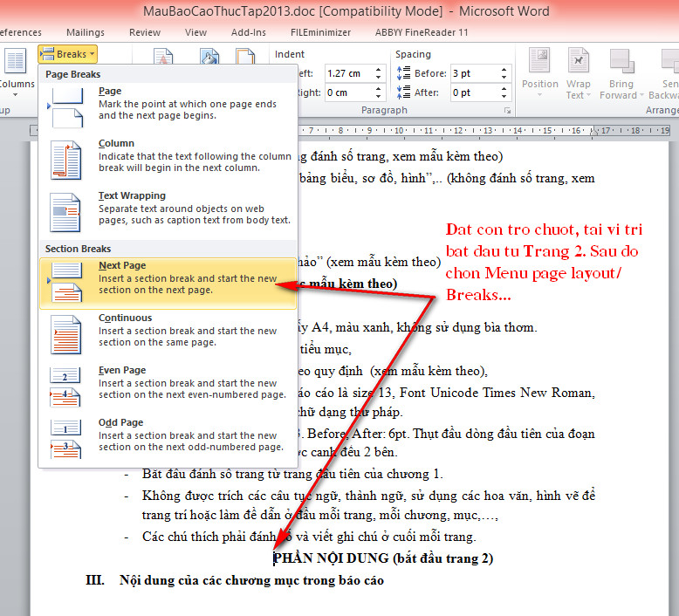The image size is (679, 616).
Task: Click the Page Color icon
Action: (209, 56)
